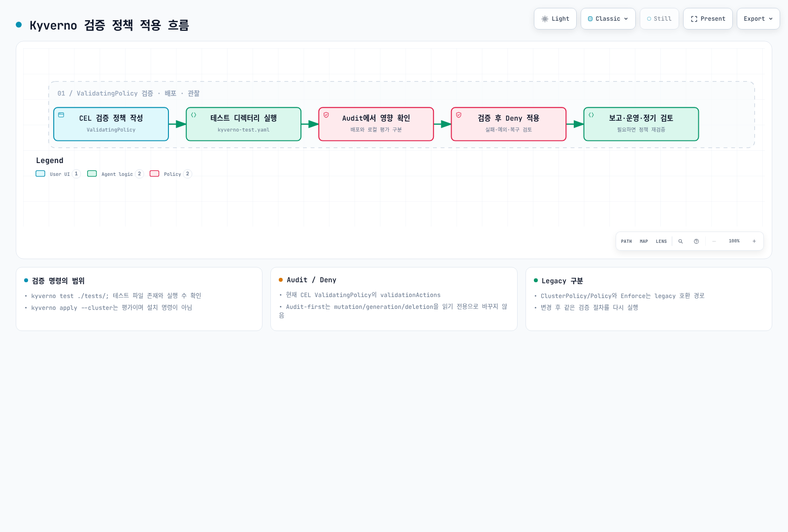The width and height of the screenshot is (788, 532).
Task: Click the Policy legend count badge
Action: (188, 174)
